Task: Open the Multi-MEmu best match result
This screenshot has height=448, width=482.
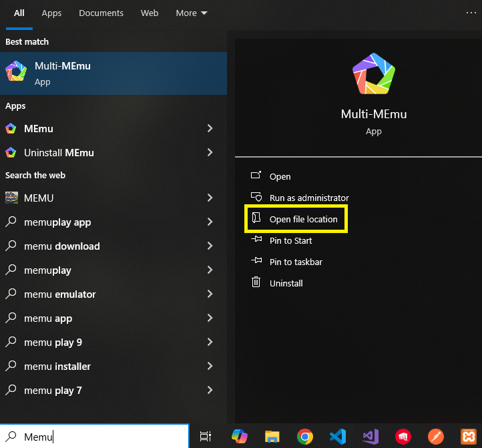Action: point(113,73)
